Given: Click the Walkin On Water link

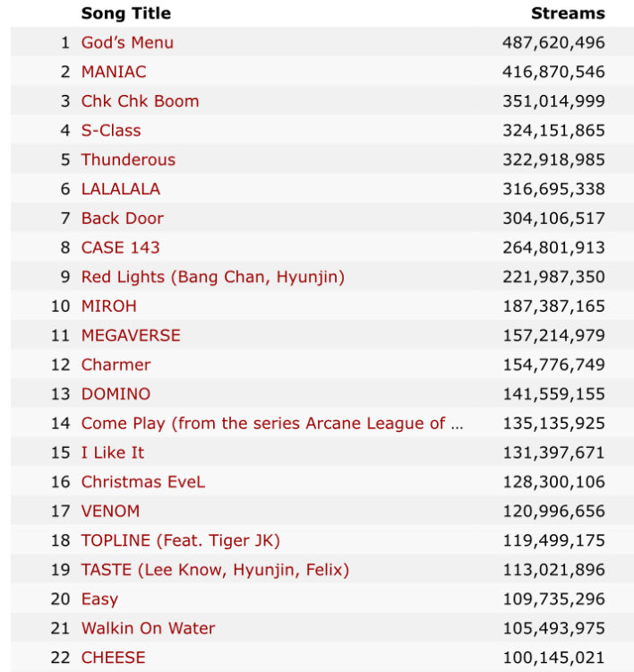Looking at the screenshot, I should [148, 628].
